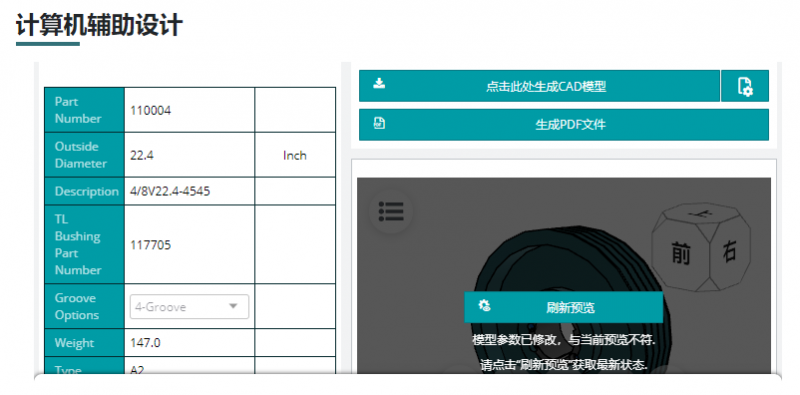The width and height of the screenshot is (800, 395).
Task: Click the 刷新预览 button label
Action: click(570, 308)
